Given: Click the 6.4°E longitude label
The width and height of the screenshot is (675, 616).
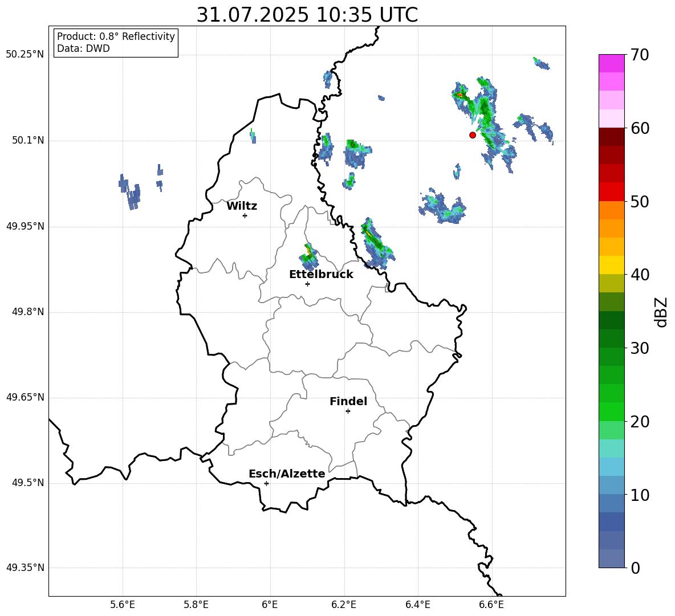Looking at the screenshot, I should point(417,605).
